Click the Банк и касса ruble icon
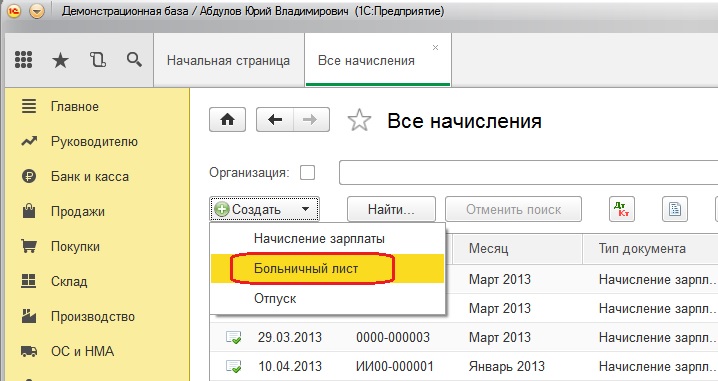This screenshot has height=381, width=718. tap(29, 176)
